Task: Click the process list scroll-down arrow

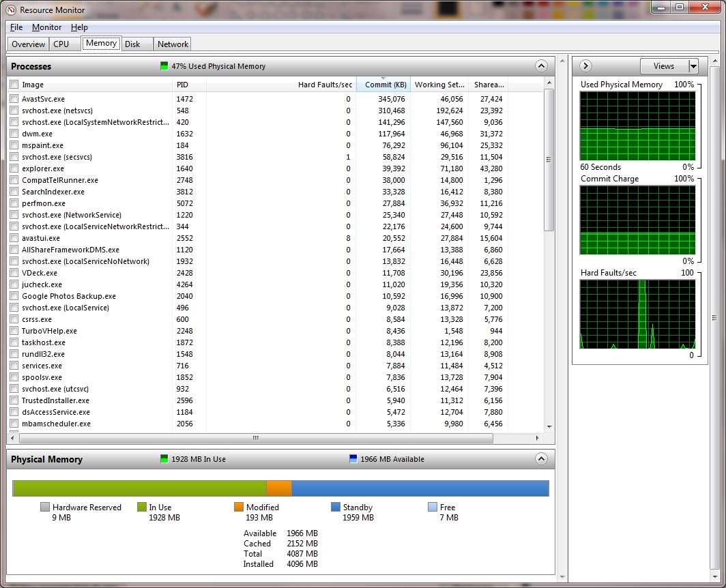Action: (549, 426)
